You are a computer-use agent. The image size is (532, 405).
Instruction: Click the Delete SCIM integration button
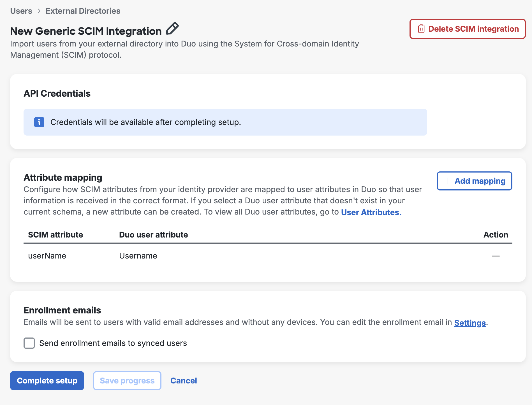tap(467, 29)
